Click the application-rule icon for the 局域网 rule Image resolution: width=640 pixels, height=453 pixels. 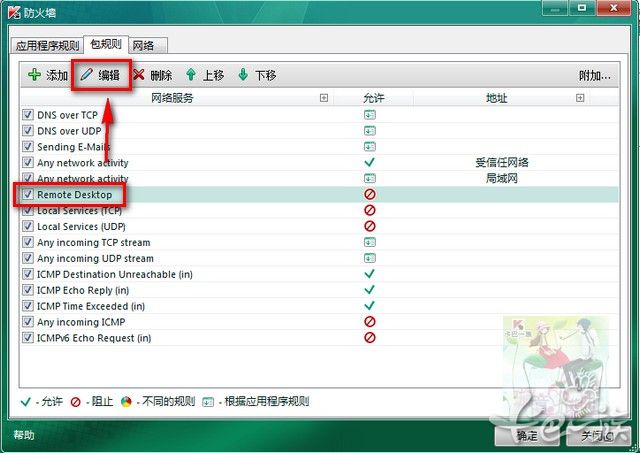[370, 178]
